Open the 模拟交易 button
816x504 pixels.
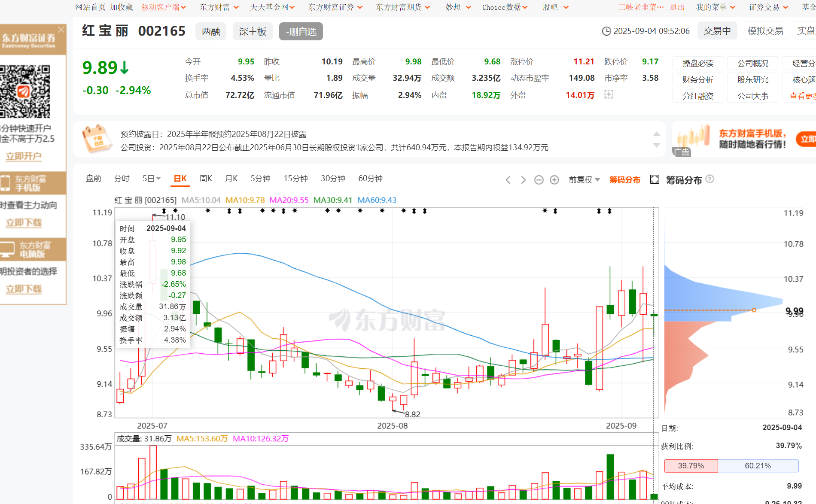coord(765,31)
